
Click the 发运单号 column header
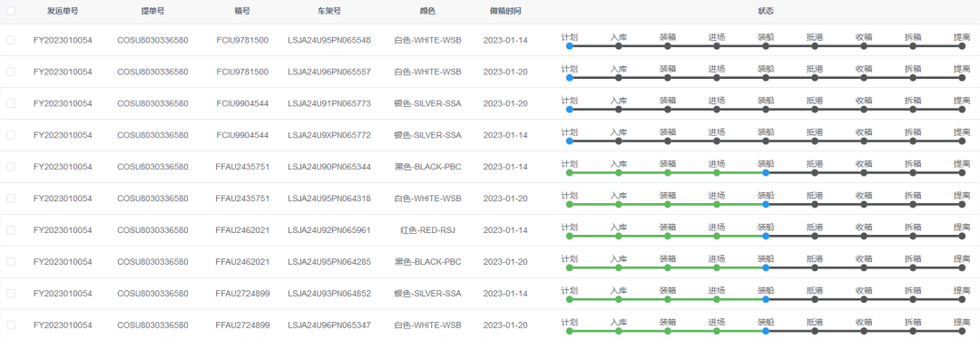[x=63, y=11]
